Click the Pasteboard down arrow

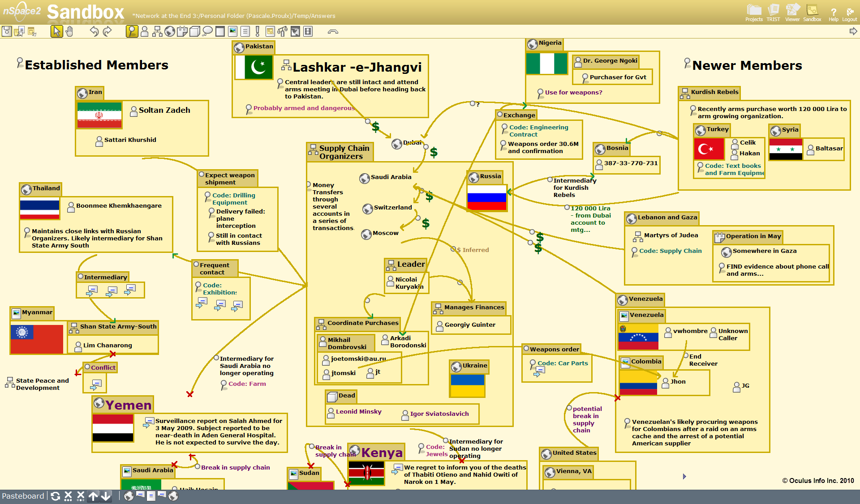pyautogui.click(x=106, y=496)
